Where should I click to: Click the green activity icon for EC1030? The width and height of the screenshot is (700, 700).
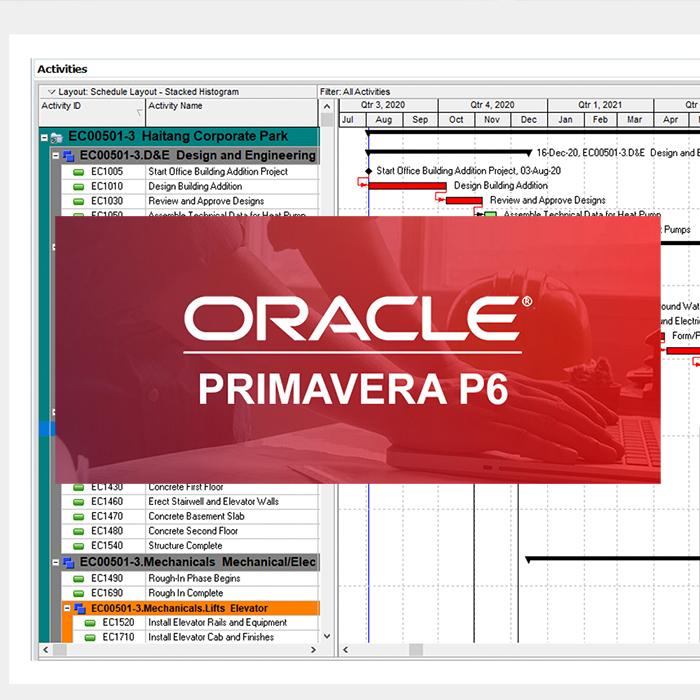click(x=79, y=202)
